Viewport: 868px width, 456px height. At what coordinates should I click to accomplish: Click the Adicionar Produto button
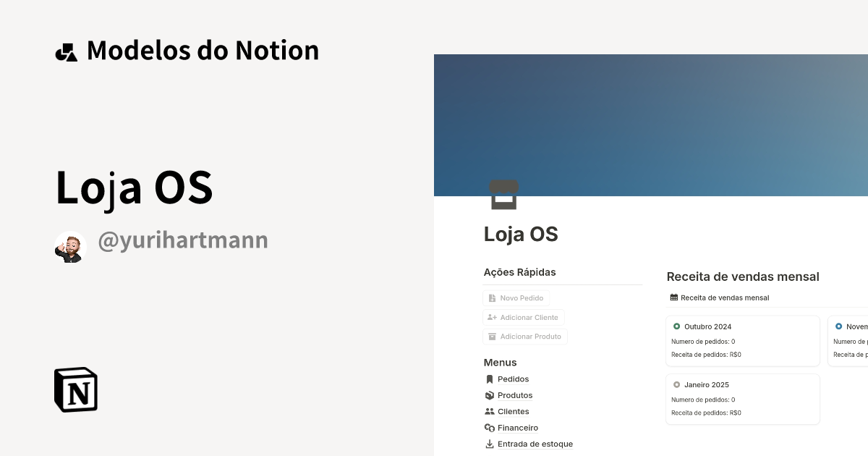coord(525,336)
